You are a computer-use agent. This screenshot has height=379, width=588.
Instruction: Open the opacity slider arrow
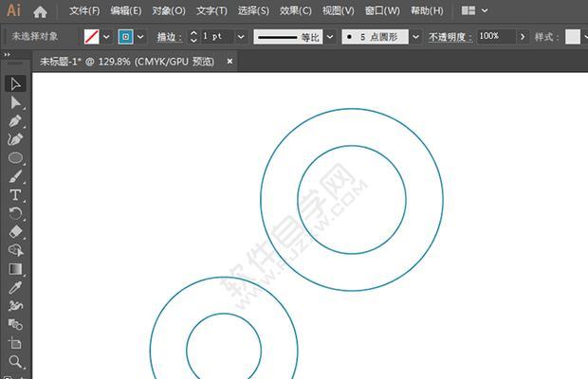click(522, 37)
